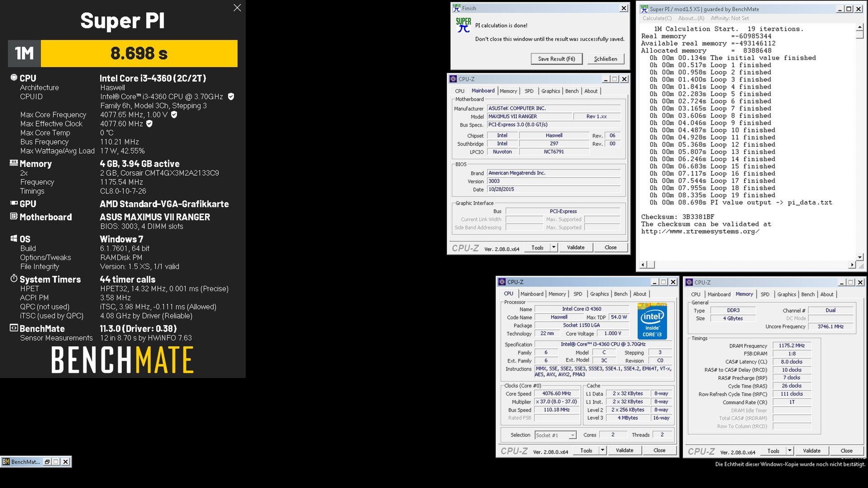Click Super PI vertical scrollbar down arrow
This screenshot has width=868, height=488.
click(x=859, y=258)
